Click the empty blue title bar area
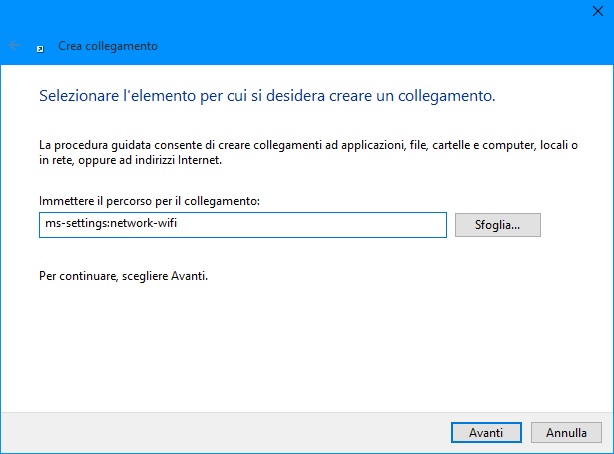 [300, 14]
